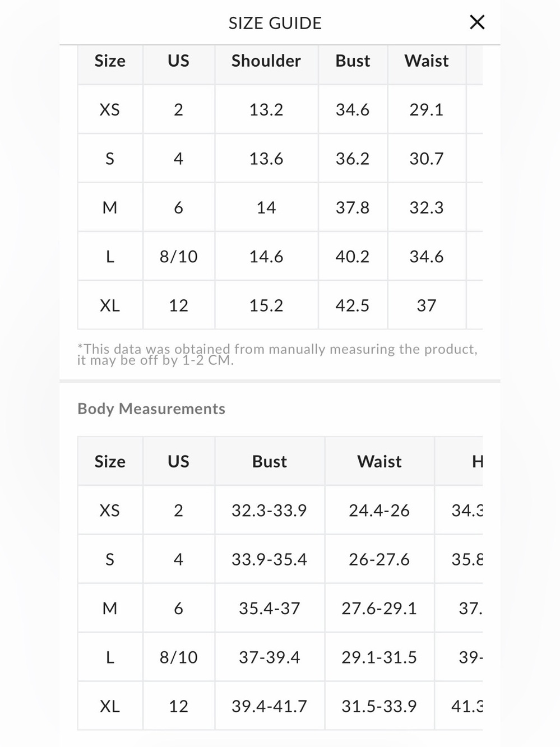Click body bust range 32.3-33.9
This screenshot has height=747, width=560.
(270, 511)
